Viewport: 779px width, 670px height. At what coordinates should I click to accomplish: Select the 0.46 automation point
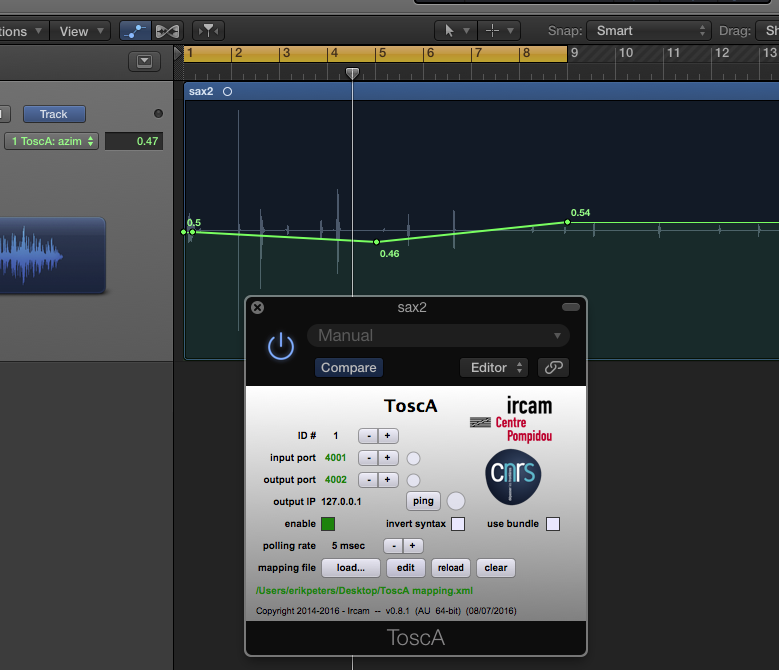376,242
